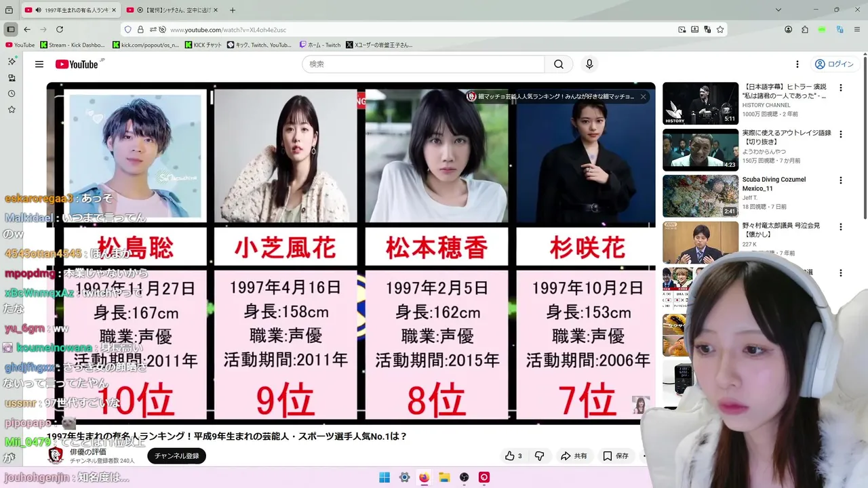This screenshot has width=868, height=488.
Task: Click the blue translate extension icon in toolbar
Action: click(840, 30)
